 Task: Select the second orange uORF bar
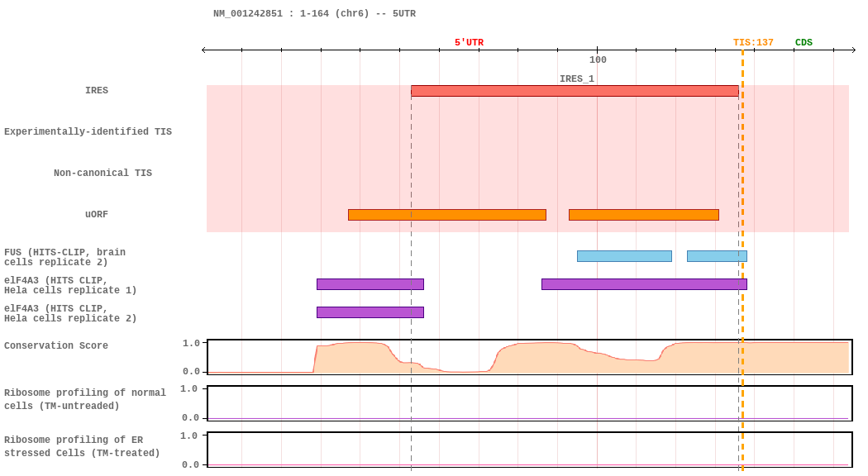[644, 215]
